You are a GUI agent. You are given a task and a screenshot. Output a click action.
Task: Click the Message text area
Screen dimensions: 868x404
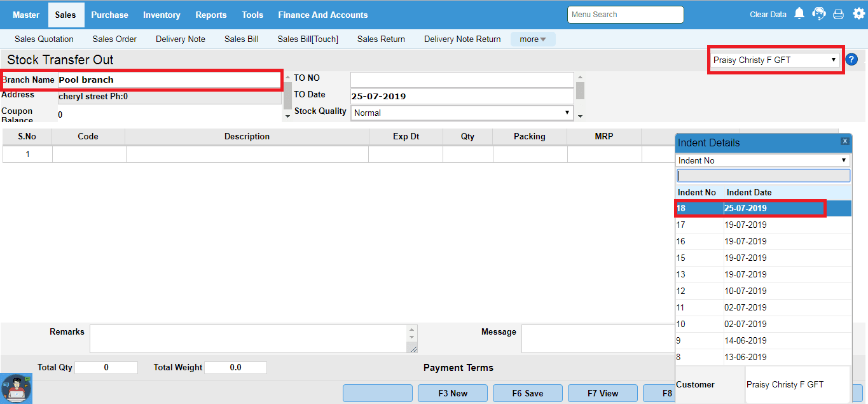pos(598,338)
